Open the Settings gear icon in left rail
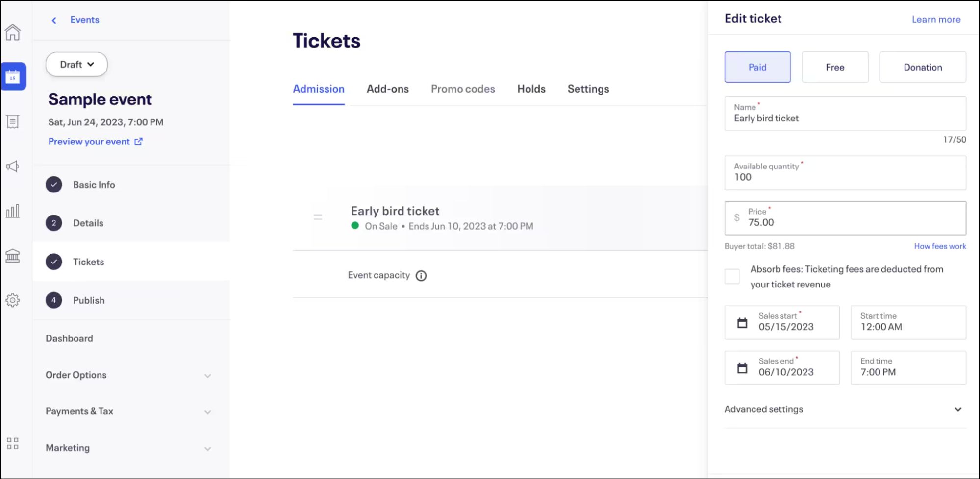The width and height of the screenshot is (980, 479). click(13, 300)
